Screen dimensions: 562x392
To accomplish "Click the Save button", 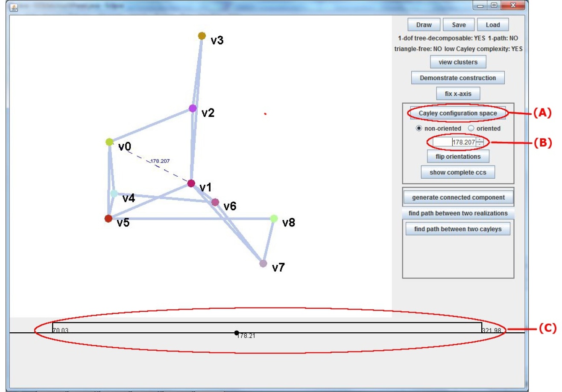I will point(459,25).
